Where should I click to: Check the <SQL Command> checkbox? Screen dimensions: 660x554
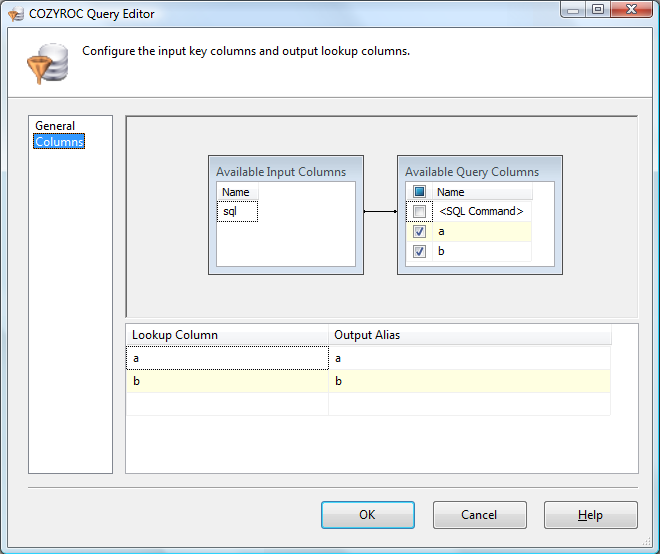pyautogui.click(x=419, y=211)
